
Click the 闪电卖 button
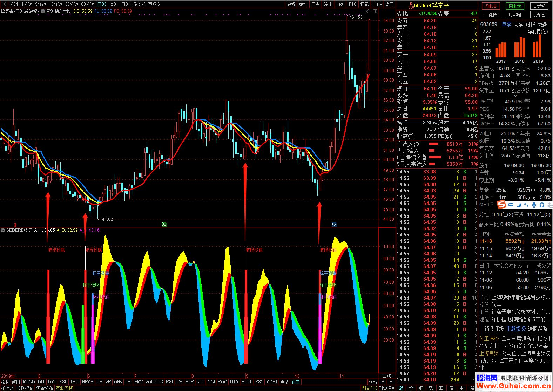[515, 6]
